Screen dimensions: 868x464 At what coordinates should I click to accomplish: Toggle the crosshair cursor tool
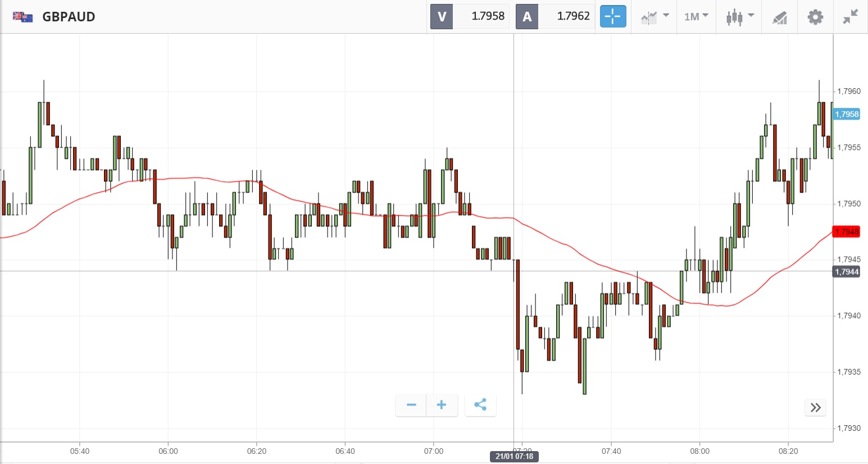pos(612,17)
